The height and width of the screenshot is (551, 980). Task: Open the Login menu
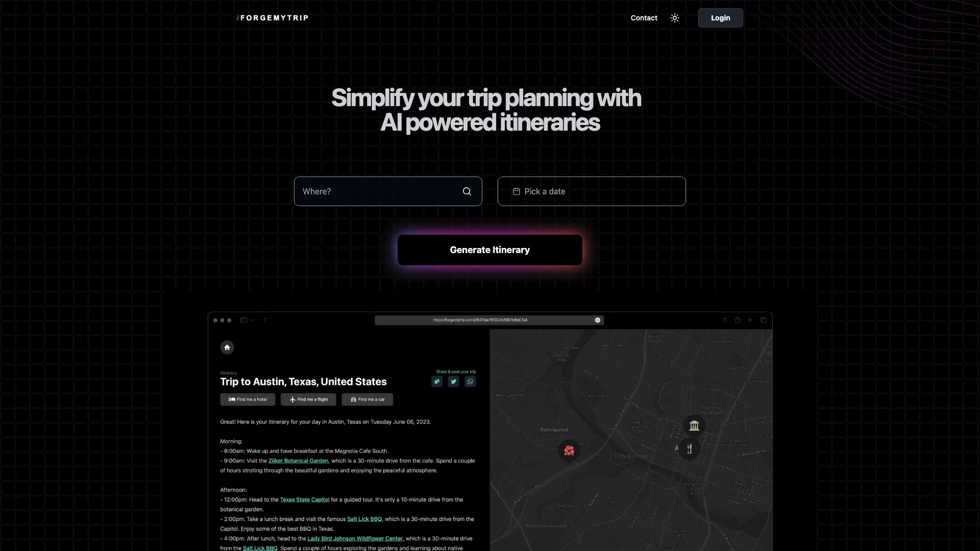pyautogui.click(x=720, y=17)
